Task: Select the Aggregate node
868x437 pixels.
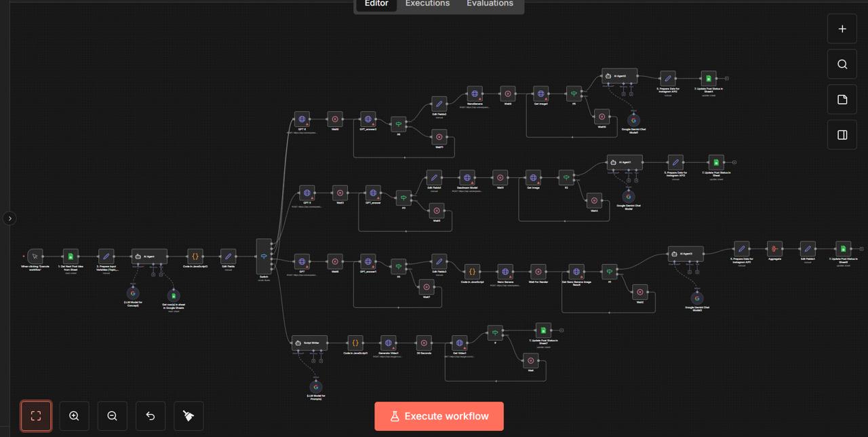Action: pyautogui.click(x=774, y=249)
